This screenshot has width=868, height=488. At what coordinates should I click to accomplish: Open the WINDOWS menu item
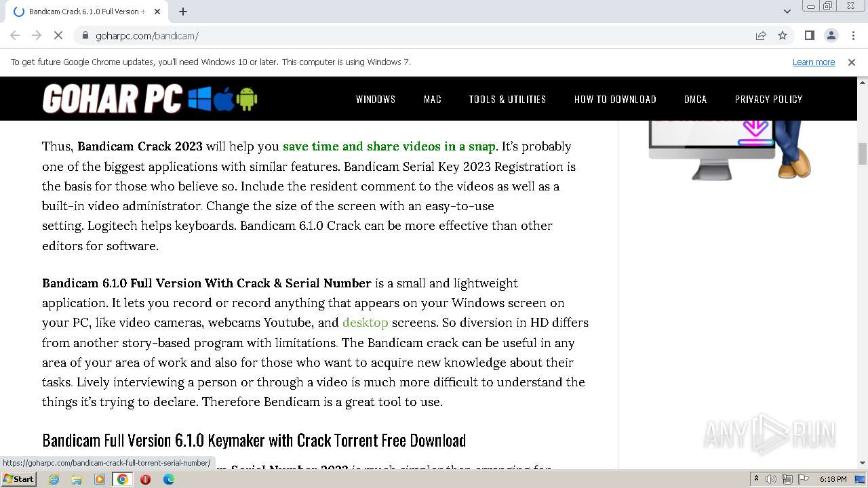pos(376,99)
